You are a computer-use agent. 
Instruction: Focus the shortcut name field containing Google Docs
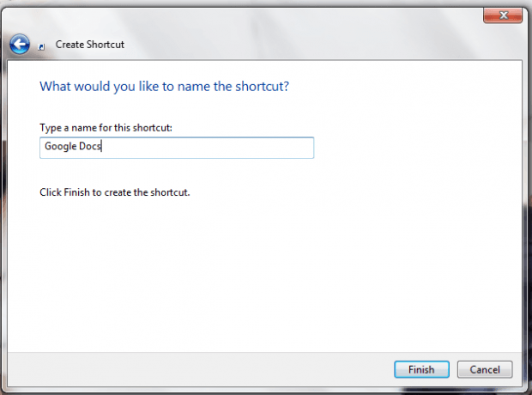tap(177, 148)
